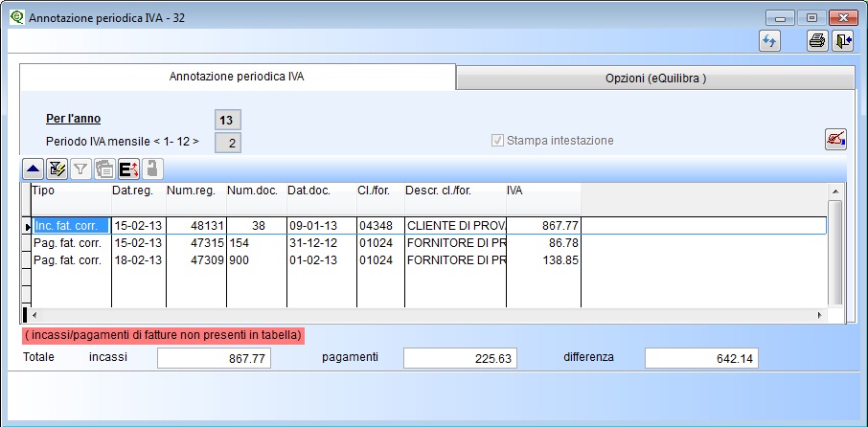The width and height of the screenshot is (868, 427).
Task: Click the pagamenti total field 225.63
Action: click(460, 358)
